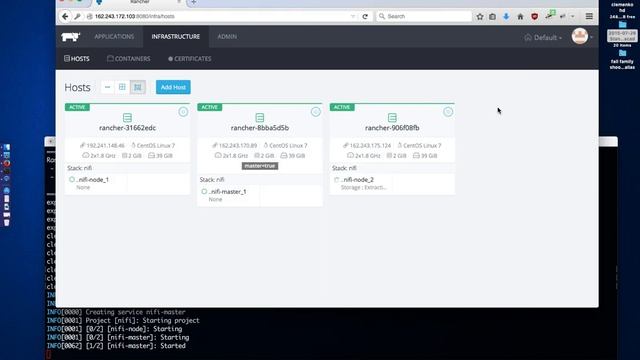640x360 pixels.
Task: Open the nifi-node_1 container
Action: coord(93,180)
